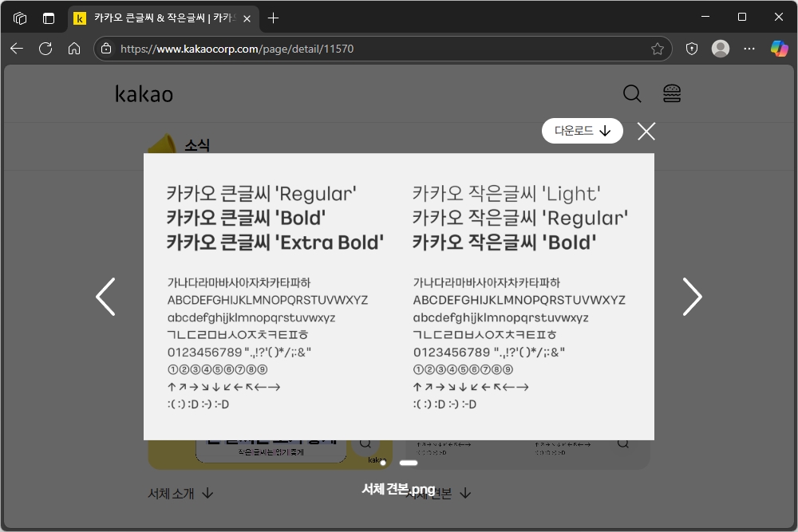Toggle the vertical tabs icon
The width and height of the screenshot is (798, 532).
(49, 18)
